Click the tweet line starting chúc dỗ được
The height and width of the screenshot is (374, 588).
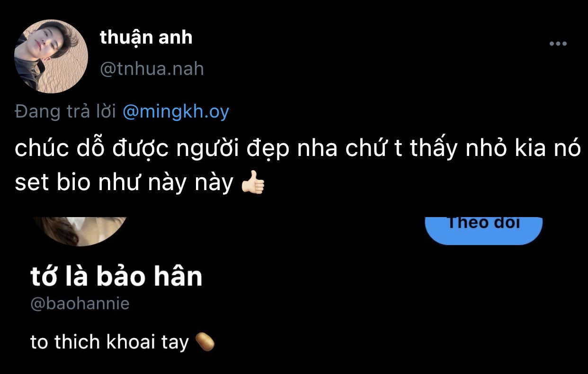[x=297, y=149]
